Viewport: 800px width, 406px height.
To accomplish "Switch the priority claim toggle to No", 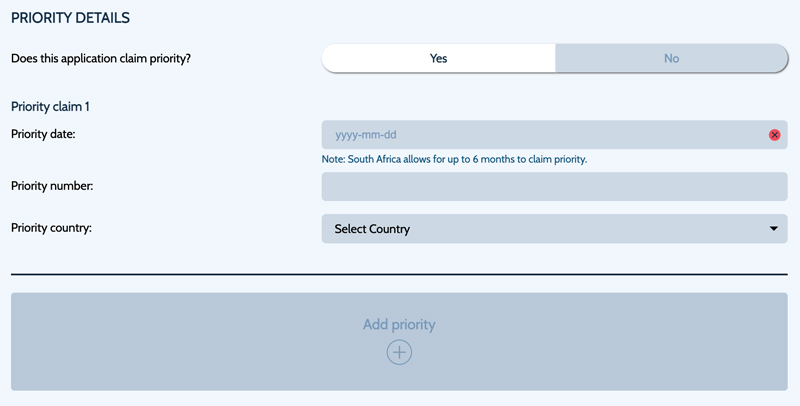I will (x=671, y=58).
